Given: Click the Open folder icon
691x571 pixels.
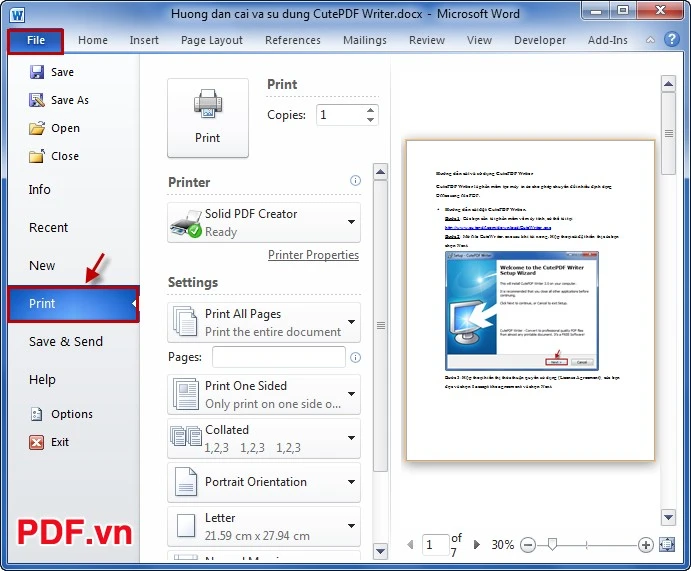Looking at the screenshot, I should pos(37,128).
